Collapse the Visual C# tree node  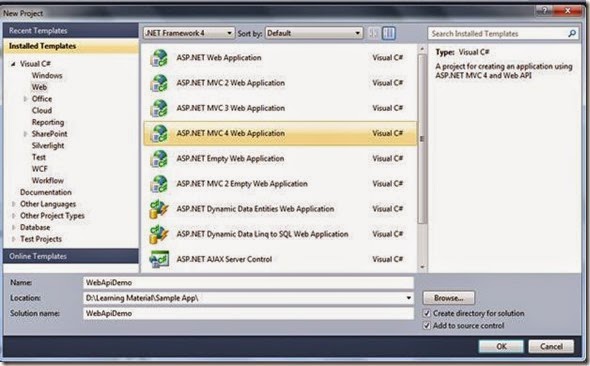[13, 64]
